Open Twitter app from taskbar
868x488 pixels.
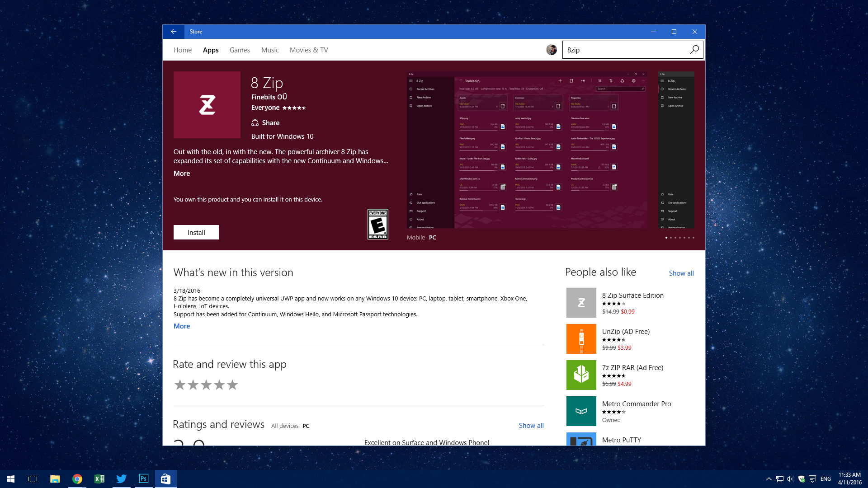point(121,479)
